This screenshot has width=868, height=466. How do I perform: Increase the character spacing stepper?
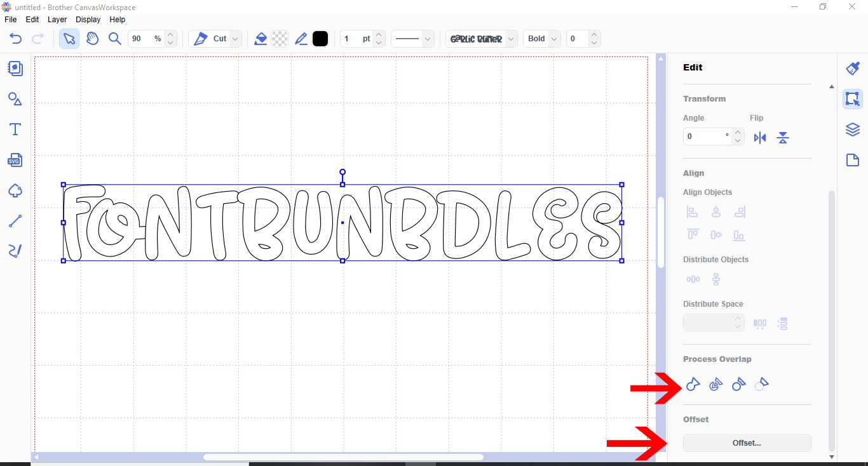tap(593, 34)
